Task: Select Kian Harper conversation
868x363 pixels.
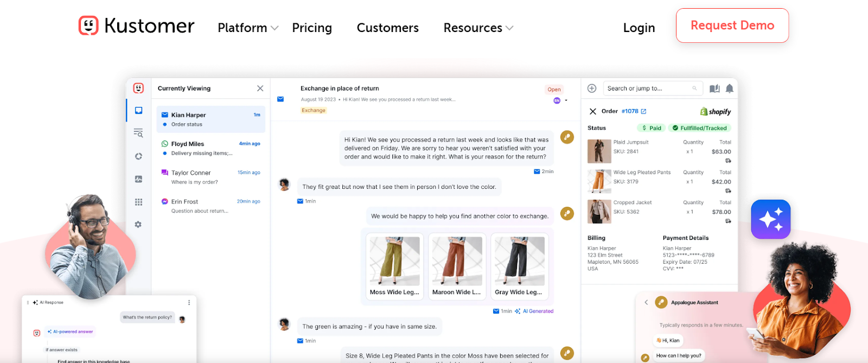Action: point(211,119)
